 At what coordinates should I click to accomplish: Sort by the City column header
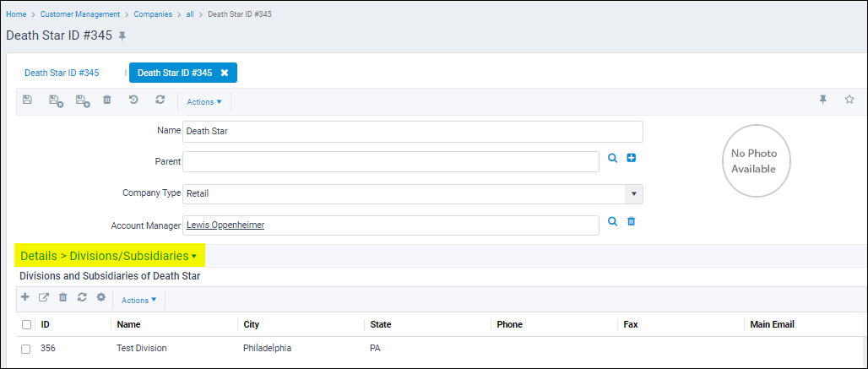click(252, 325)
